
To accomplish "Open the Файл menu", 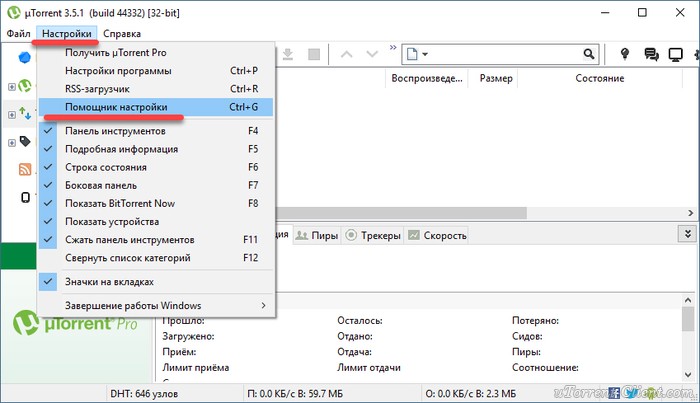I will (18, 33).
